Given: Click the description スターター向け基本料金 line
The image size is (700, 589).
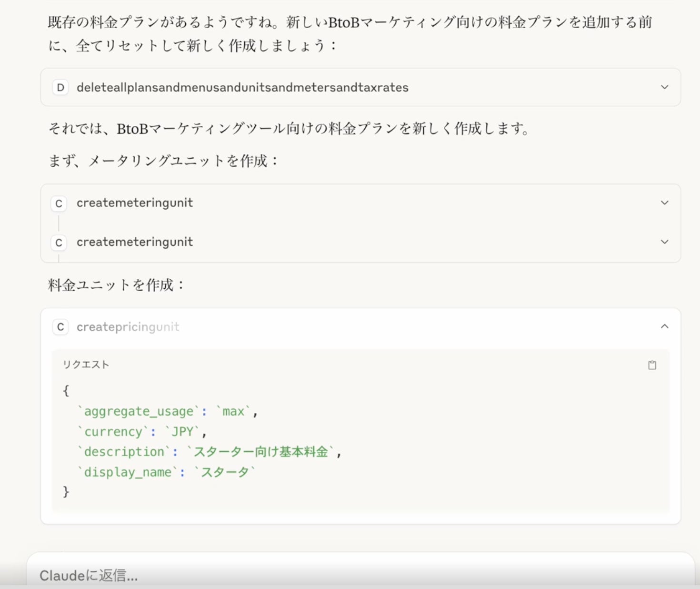Looking at the screenshot, I should [x=210, y=452].
